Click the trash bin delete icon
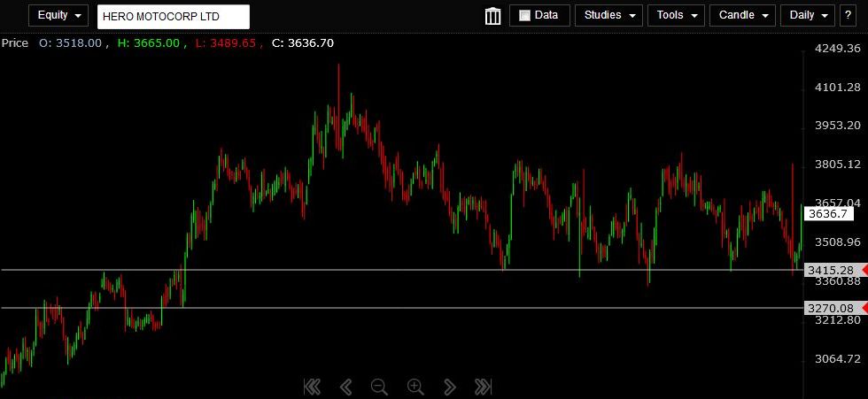Image resolution: width=868 pixels, height=399 pixels. click(493, 16)
